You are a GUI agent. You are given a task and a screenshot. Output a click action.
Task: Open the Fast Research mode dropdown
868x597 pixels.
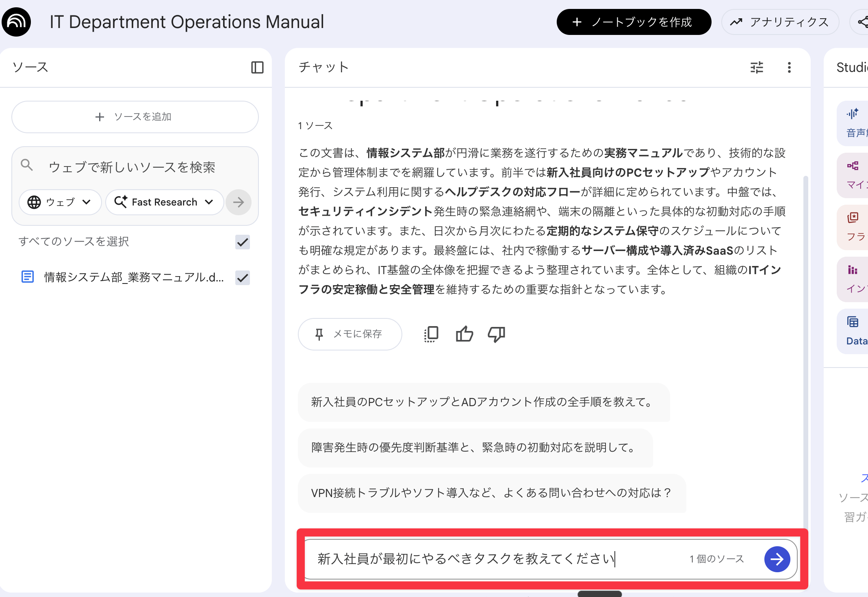tap(165, 202)
